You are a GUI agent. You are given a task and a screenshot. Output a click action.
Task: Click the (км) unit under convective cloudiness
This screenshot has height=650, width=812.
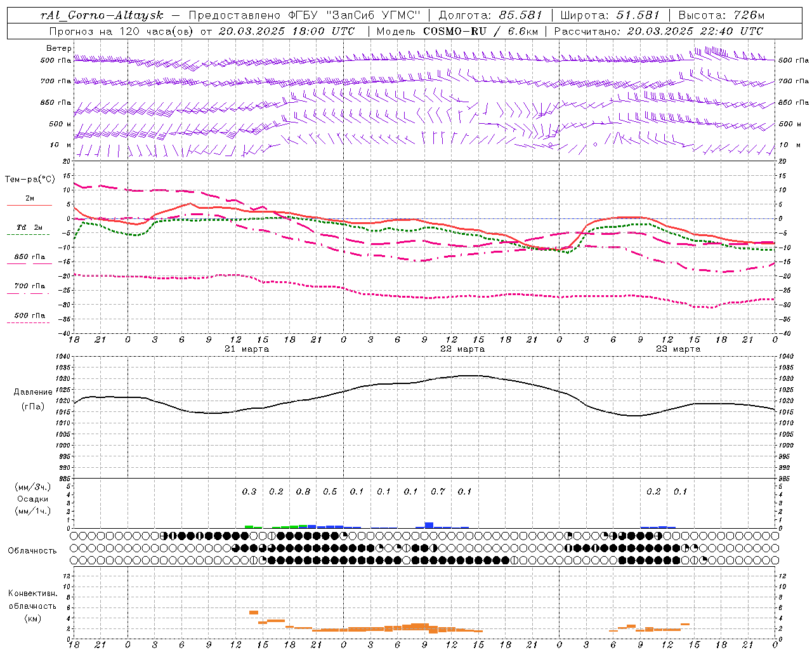(x=32, y=618)
